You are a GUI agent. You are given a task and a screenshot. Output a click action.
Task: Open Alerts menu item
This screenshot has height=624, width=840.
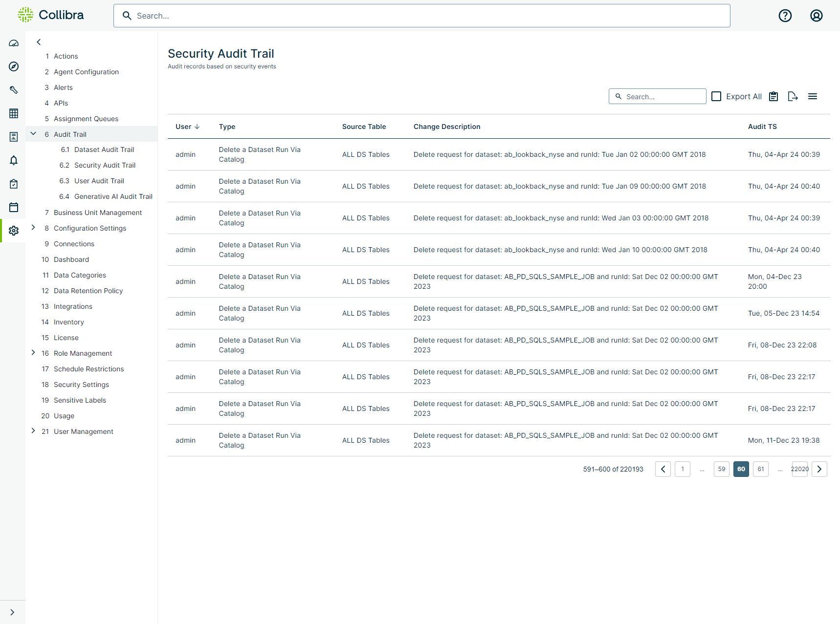63,87
